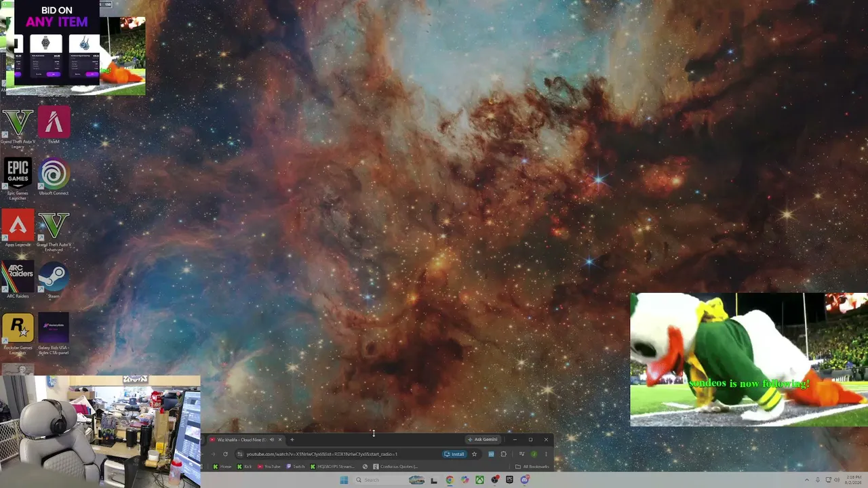Viewport: 868px width, 488px height.
Task: Open Grand Theft Auto V Enhanced shortcut
Action: pyautogui.click(x=54, y=231)
